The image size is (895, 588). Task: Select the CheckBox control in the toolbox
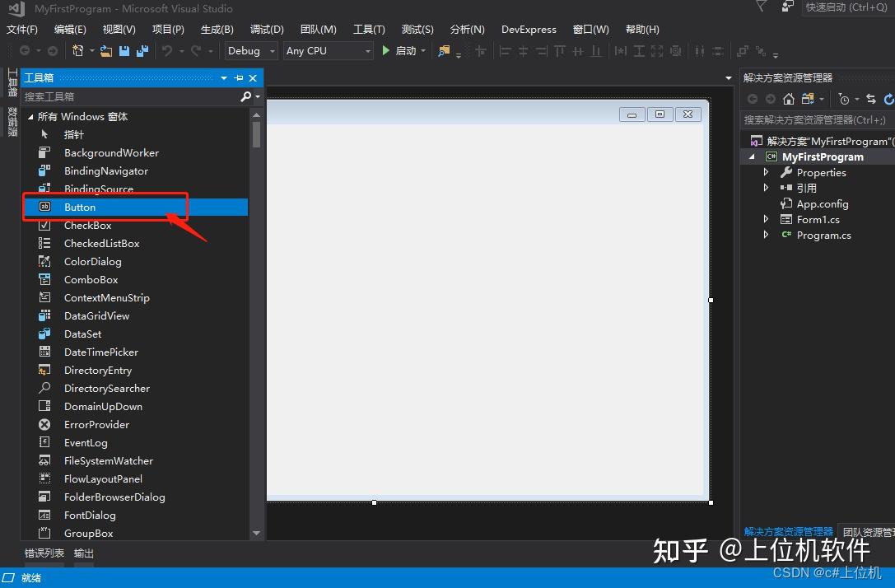(x=135, y=225)
